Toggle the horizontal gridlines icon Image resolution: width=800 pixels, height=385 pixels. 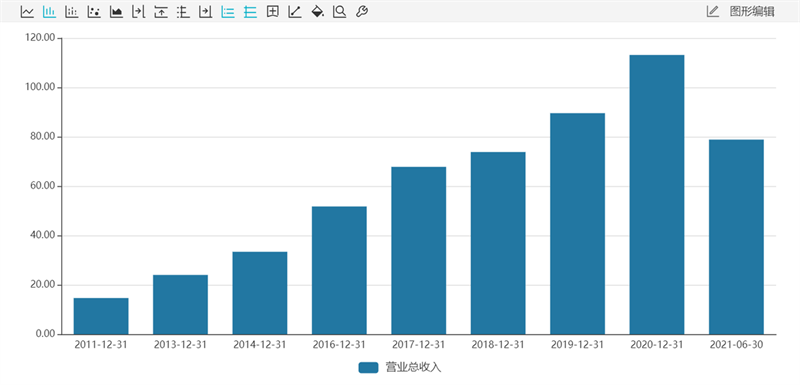(x=250, y=11)
